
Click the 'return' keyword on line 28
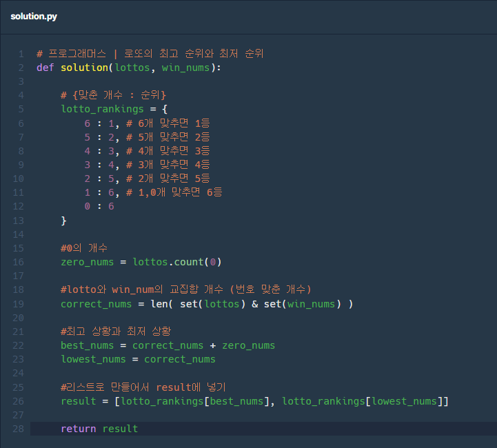79,429
